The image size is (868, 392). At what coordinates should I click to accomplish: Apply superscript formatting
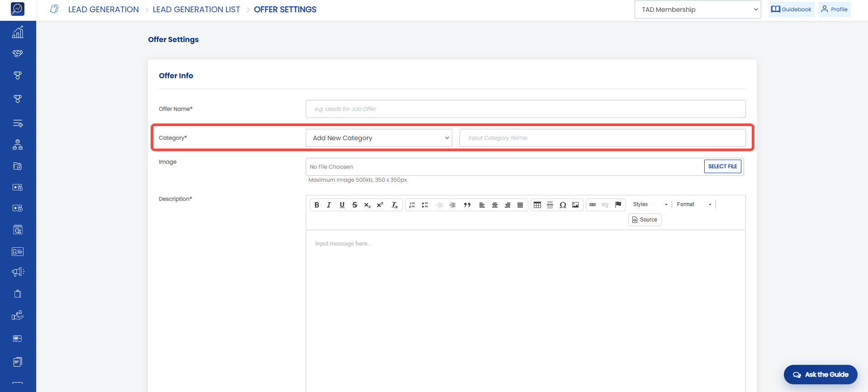click(x=380, y=205)
